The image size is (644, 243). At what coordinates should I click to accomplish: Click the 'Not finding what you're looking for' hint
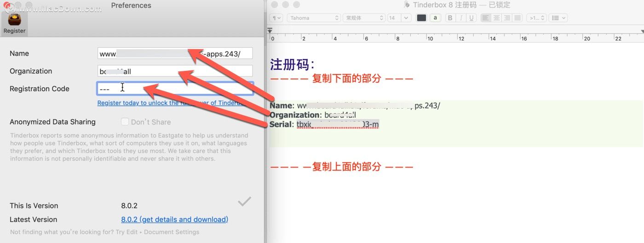tap(104, 232)
